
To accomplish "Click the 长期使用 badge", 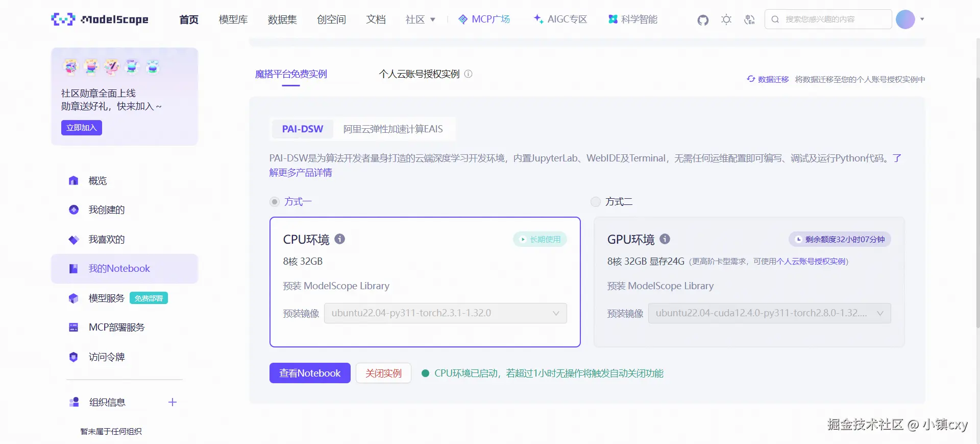I will [x=540, y=239].
